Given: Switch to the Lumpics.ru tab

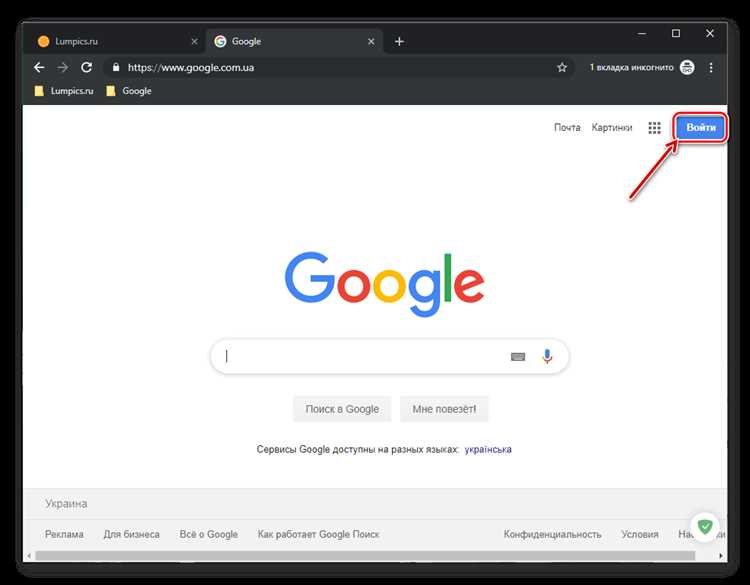Looking at the screenshot, I should pos(115,42).
